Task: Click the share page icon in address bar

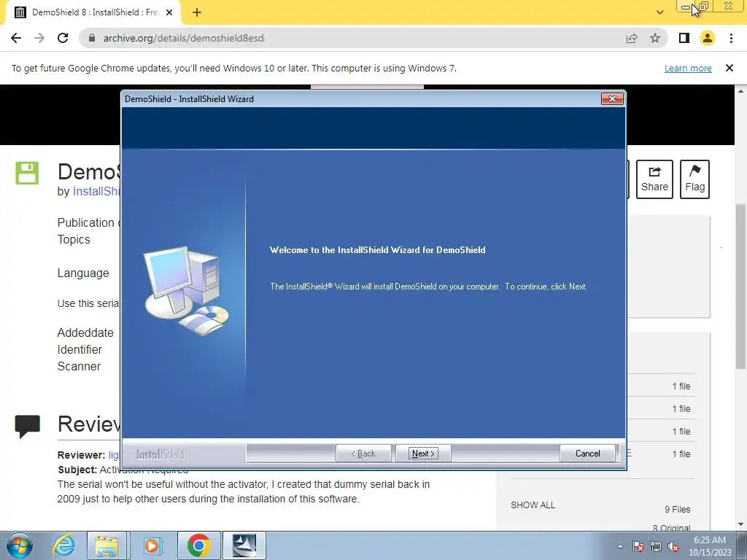Action: (x=632, y=38)
